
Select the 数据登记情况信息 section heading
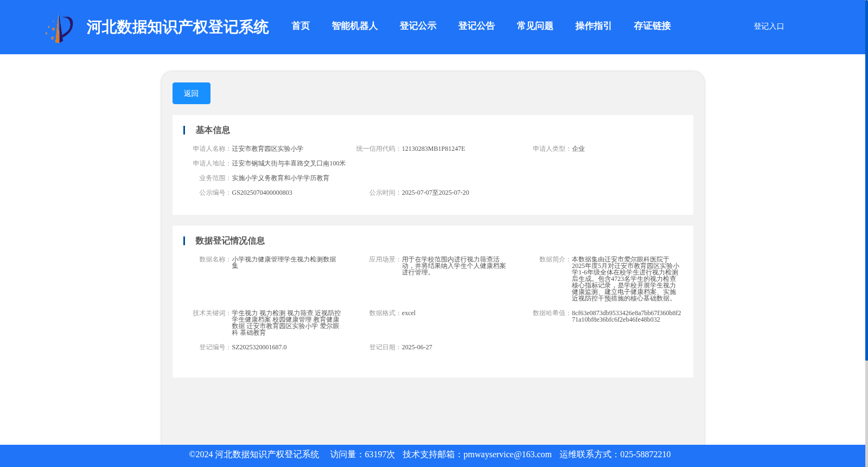coord(230,241)
